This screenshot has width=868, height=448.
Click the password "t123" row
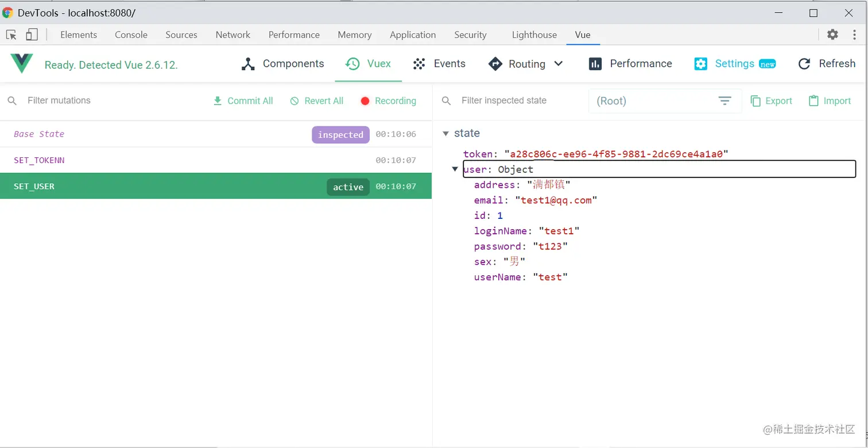tap(521, 246)
